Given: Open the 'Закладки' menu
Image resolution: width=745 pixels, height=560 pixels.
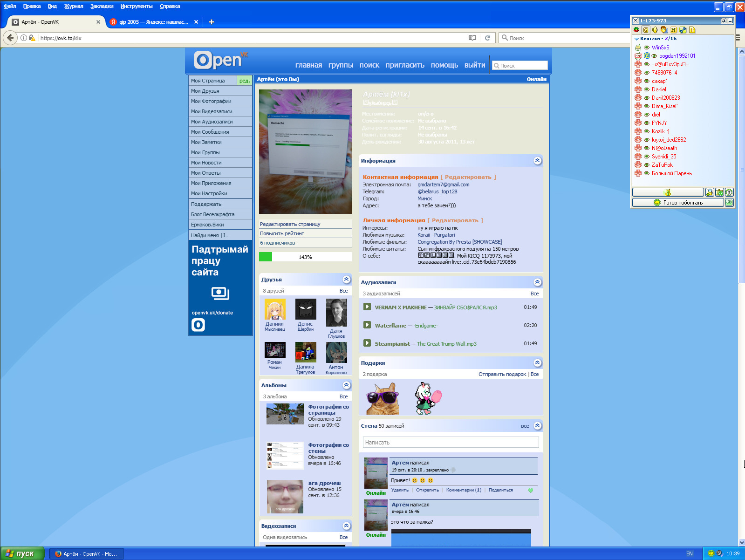Looking at the screenshot, I should point(102,7).
